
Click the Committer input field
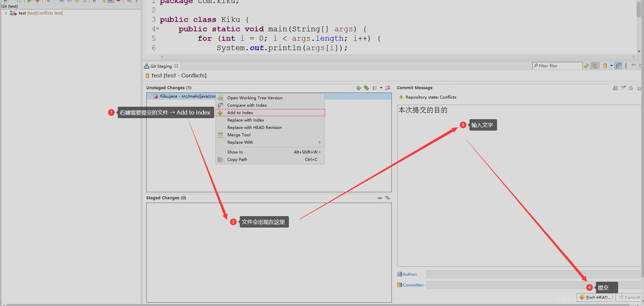click(533, 285)
